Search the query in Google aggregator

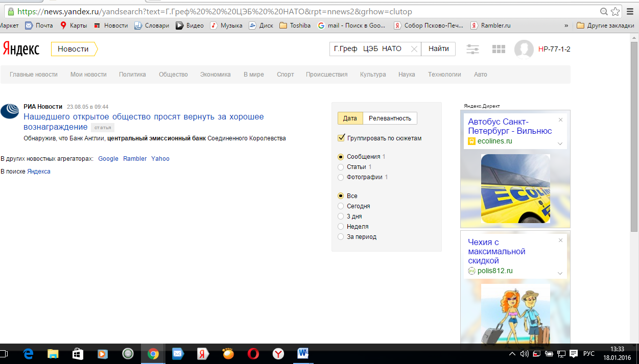(x=108, y=159)
